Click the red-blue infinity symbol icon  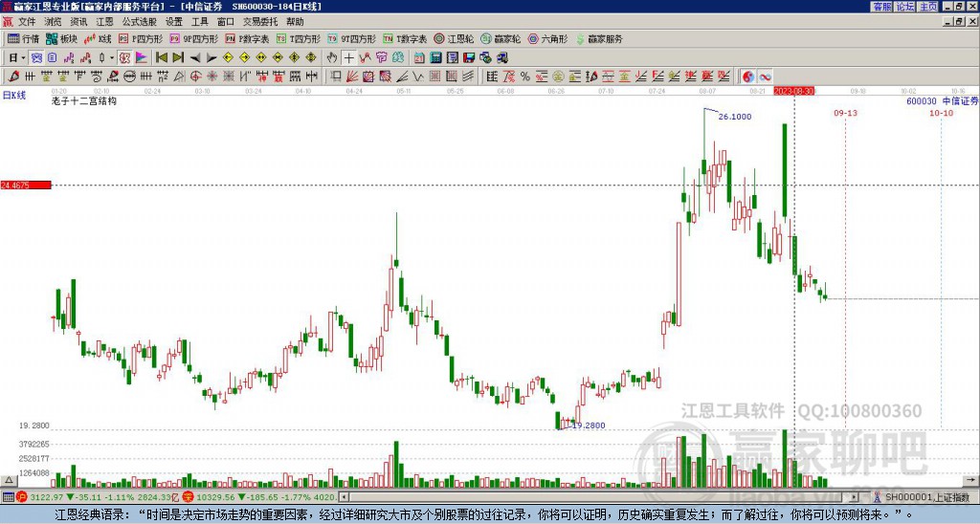point(765,76)
